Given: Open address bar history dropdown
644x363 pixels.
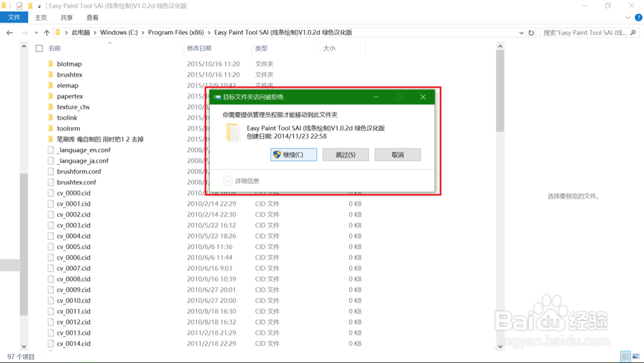Looking at the screenshot, I should tap(521, 32).
